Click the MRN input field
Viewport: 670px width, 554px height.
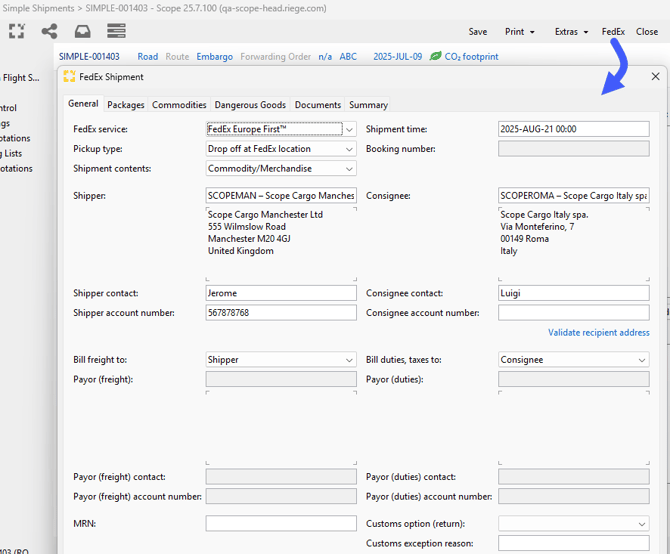coord(281,523)
